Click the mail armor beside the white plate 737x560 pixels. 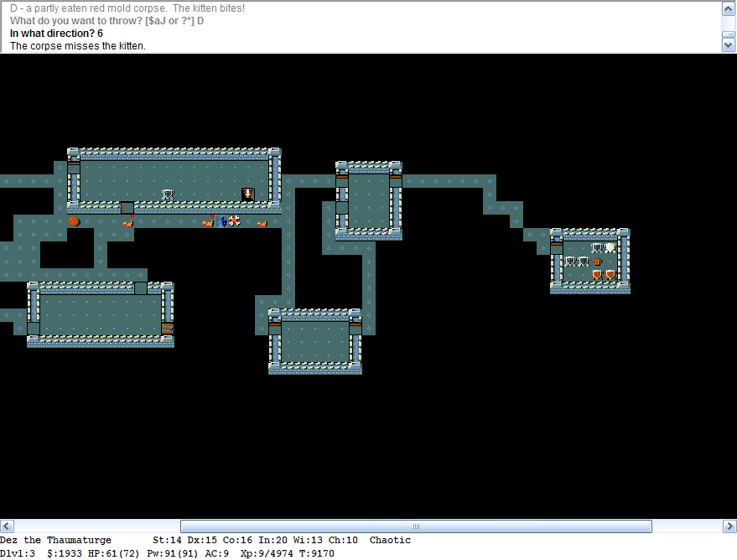[597, 247]
